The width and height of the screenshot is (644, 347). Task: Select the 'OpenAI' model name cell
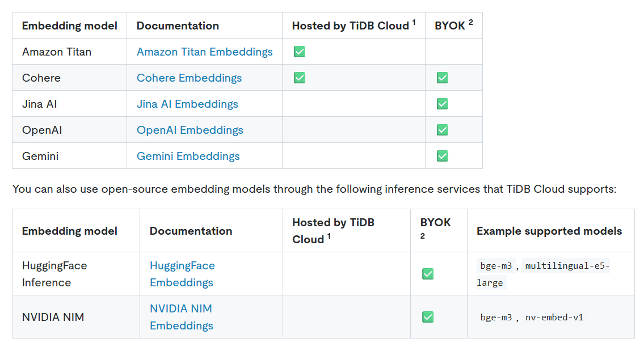click(x=69, y=130)
